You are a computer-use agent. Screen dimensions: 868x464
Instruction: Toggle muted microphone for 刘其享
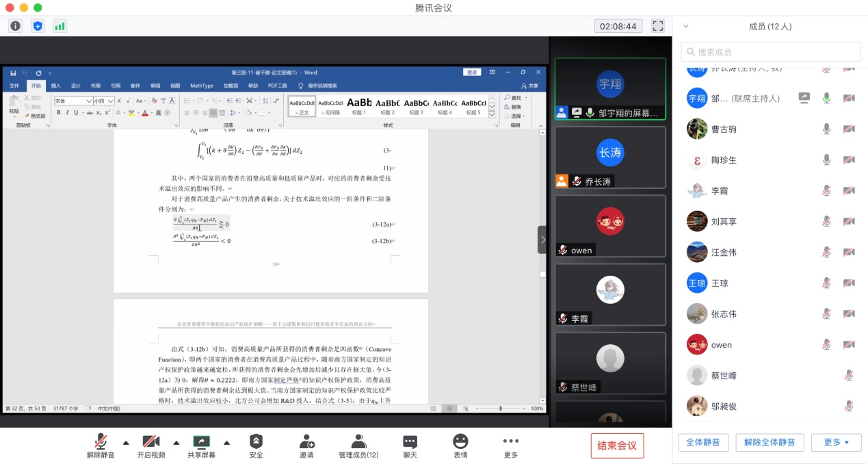tap(826, 221)
